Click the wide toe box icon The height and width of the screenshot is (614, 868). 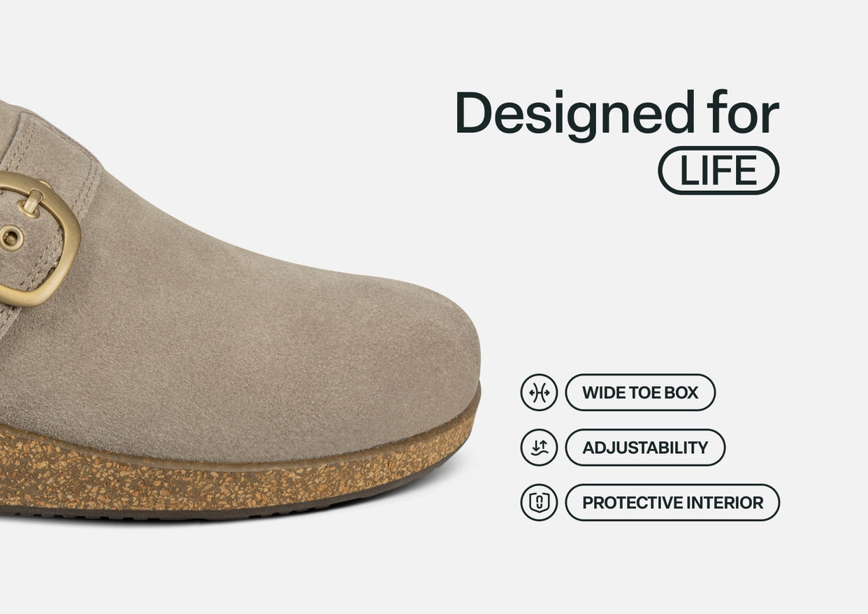[x=539, y=392]
